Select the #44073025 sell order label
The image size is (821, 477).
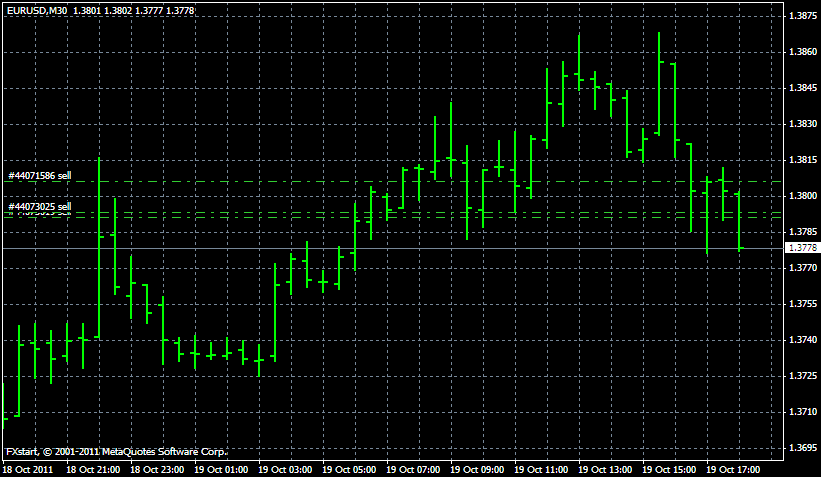click(x=40, y=207)
